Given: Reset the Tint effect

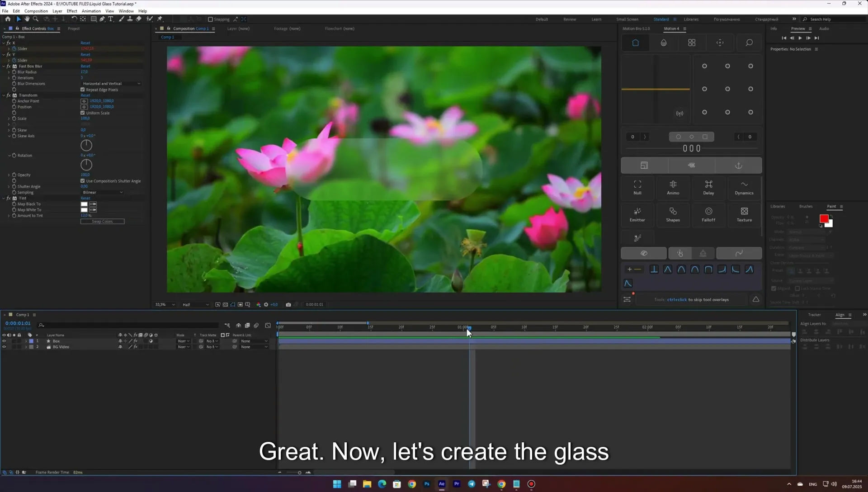Looking at the screenshot, I should [85, 198].
